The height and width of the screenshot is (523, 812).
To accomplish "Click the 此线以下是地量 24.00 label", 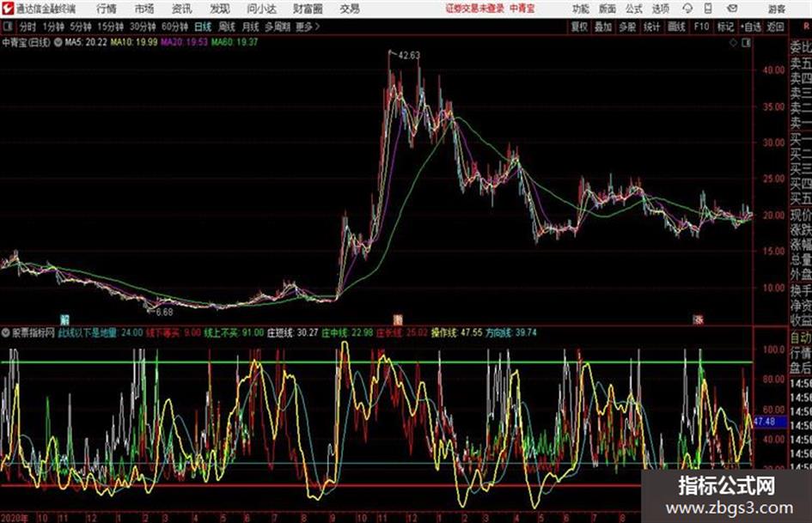I will [101, 332].
